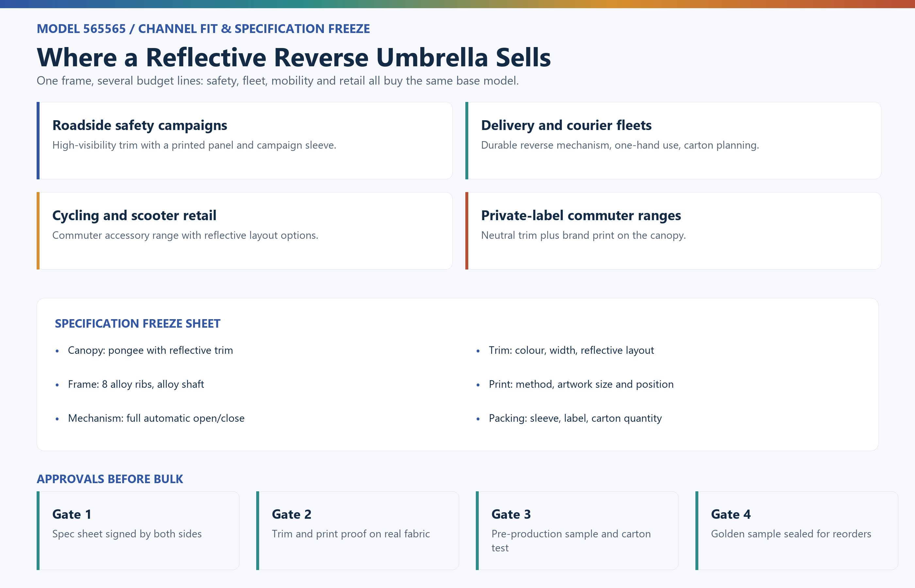Select the 'Delivery and courier fleets' card heading
The height and width of the screenshot is (588, 915).
point(566,125)
